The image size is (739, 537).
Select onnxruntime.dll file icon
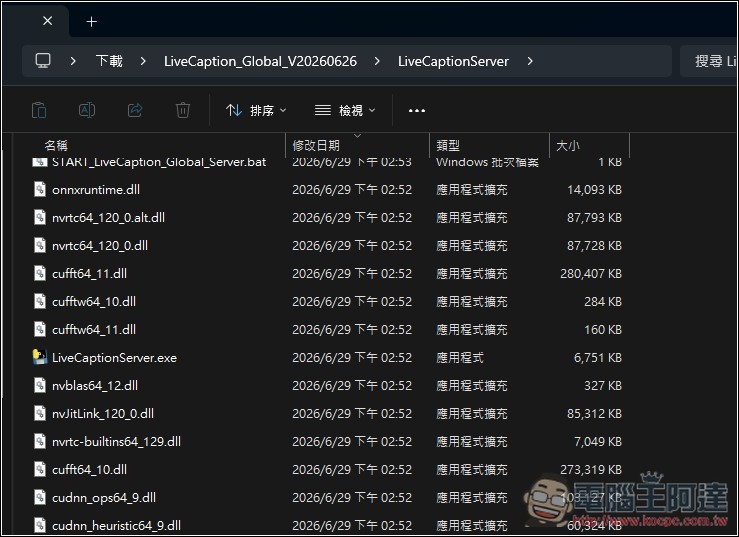pos(40,190)
